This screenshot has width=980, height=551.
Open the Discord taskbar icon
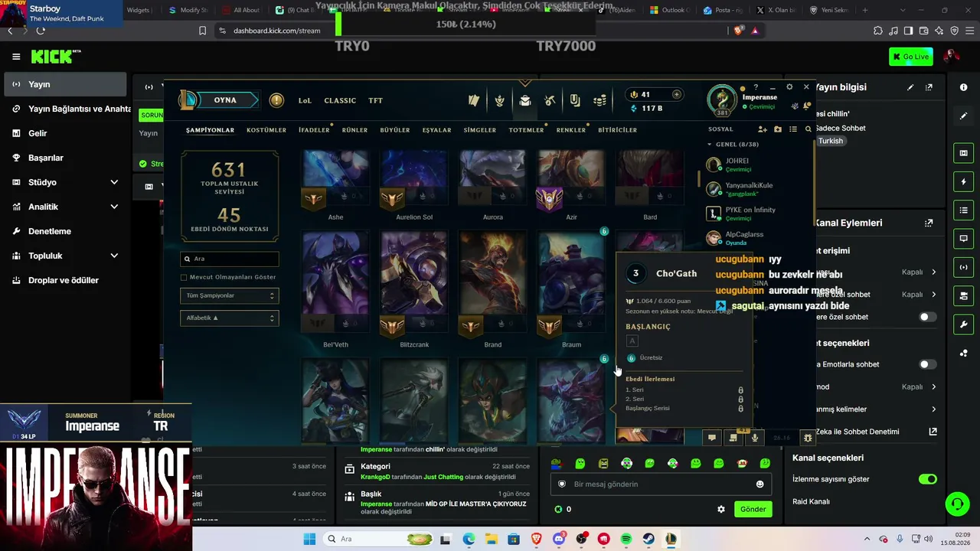(559, 540)
